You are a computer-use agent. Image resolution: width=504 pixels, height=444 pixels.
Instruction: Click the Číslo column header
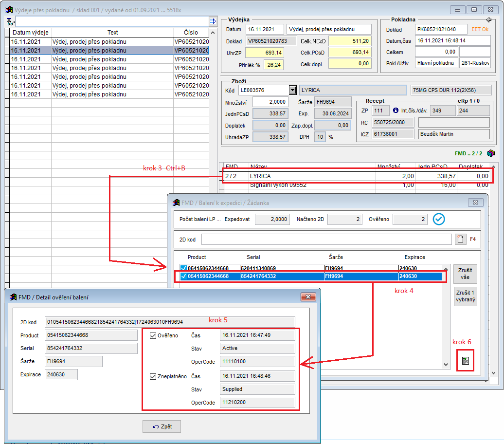click(x=191, y=33)
